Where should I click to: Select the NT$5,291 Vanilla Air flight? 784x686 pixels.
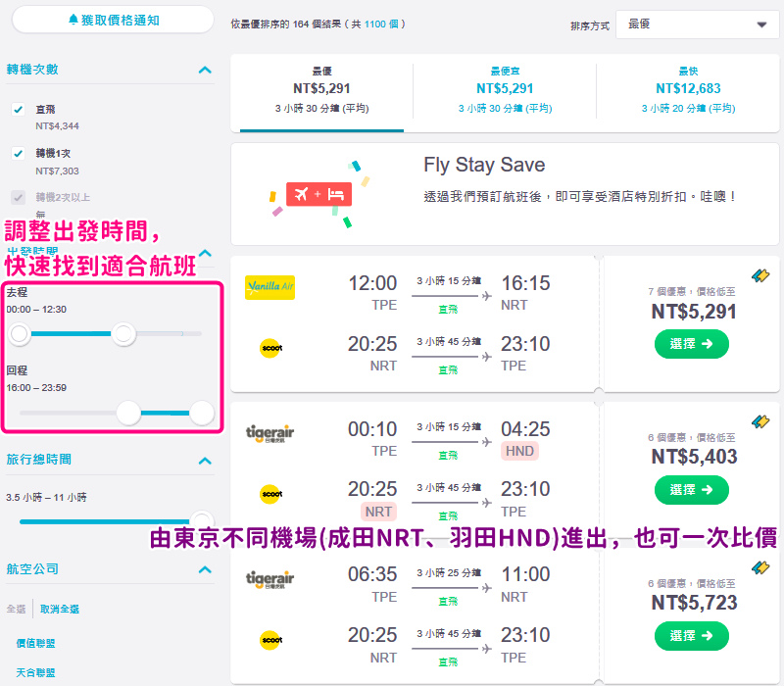pos(692,344)
